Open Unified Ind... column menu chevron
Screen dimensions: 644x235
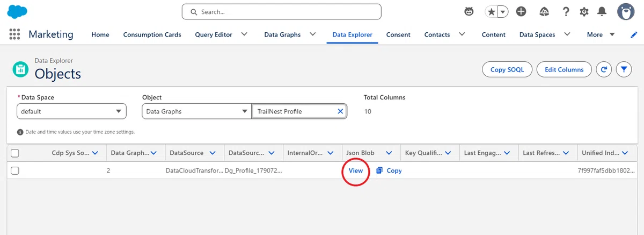tap(625, 153)
